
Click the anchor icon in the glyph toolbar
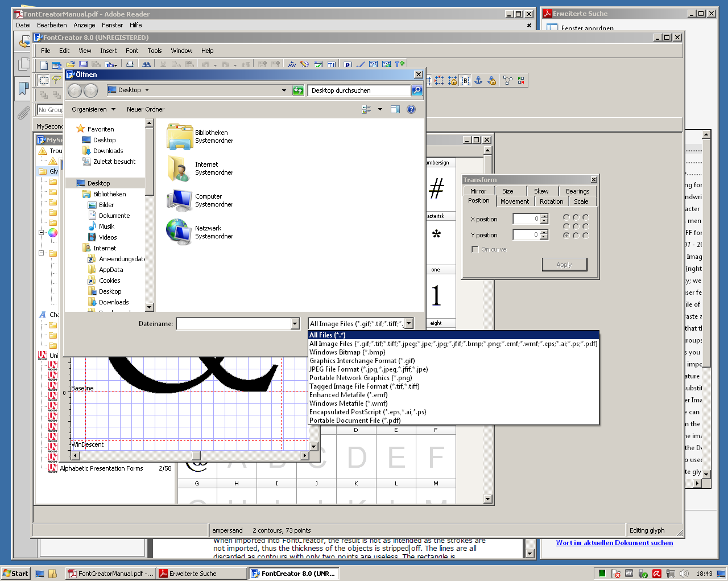point(478,80)
